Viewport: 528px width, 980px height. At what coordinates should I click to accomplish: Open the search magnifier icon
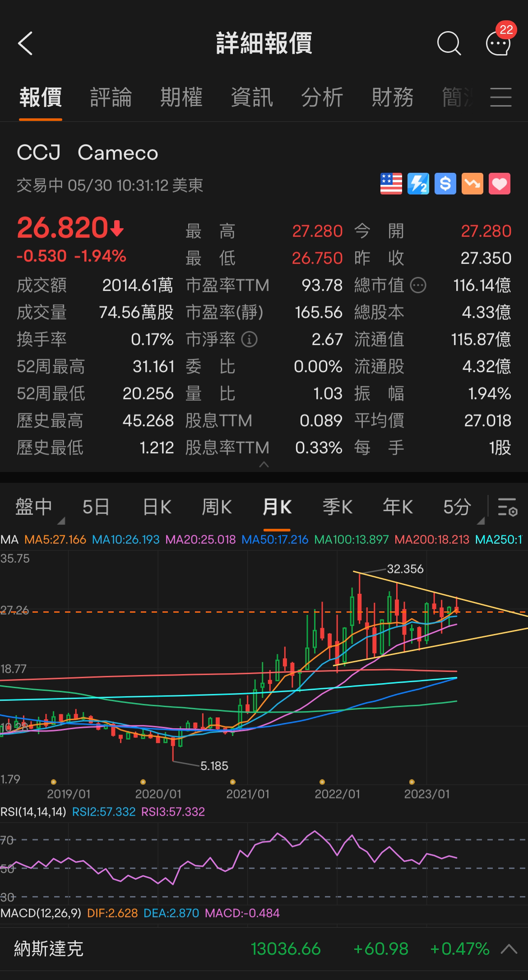(449, 43)
